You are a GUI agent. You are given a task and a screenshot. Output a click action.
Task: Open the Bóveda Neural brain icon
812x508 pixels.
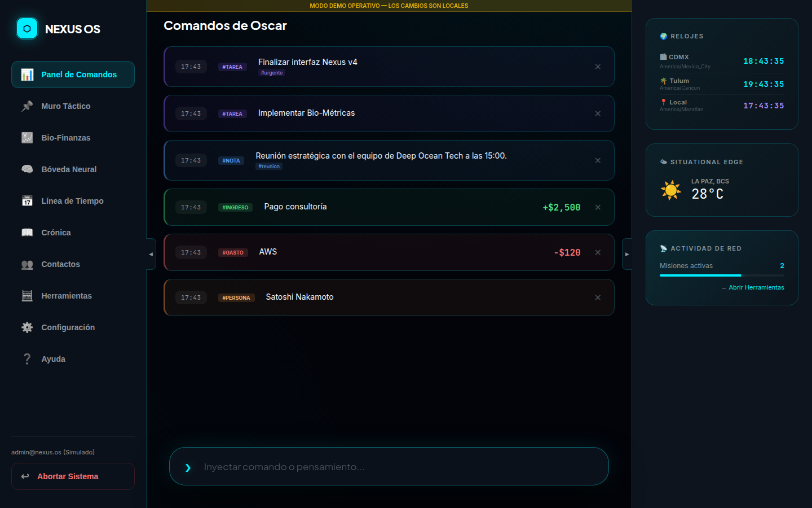tap(27, 169)
